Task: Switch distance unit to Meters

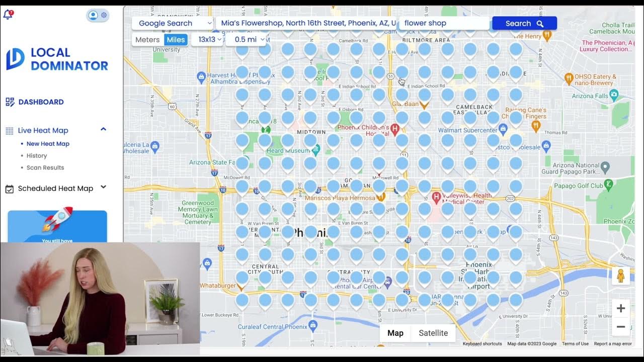Action: pyautogui.click(x=147, y=40)
